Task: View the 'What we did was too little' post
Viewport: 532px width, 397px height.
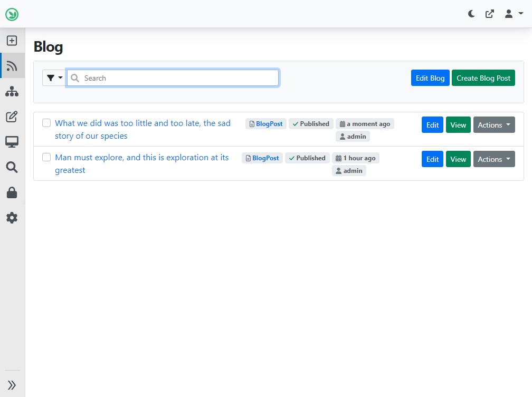Action: [458, 125]
